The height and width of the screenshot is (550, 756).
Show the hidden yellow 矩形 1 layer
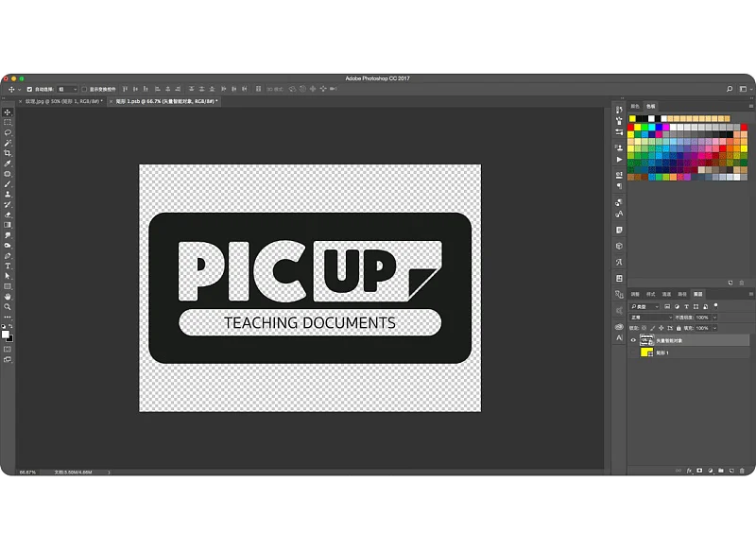coord(633,352)
